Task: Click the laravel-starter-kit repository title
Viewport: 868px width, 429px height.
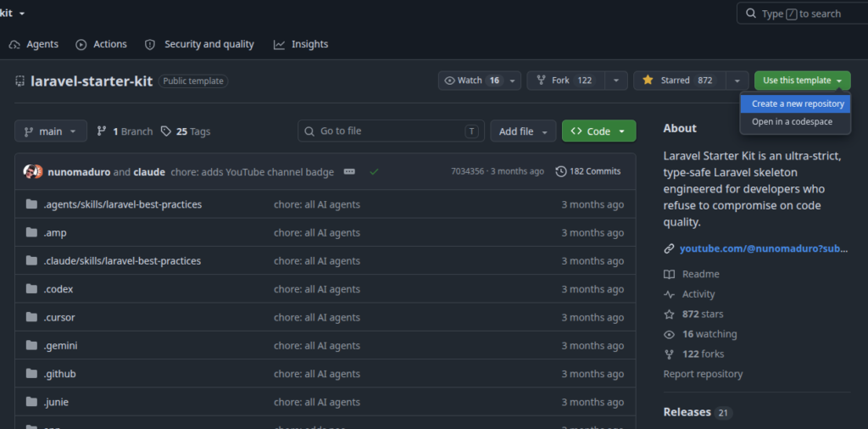Action: (x=92, y=81)
